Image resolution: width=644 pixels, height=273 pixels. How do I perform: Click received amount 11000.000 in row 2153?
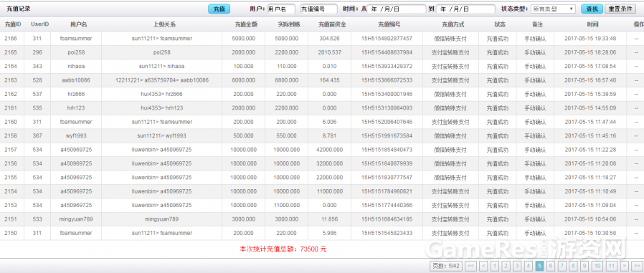(286, 205)
